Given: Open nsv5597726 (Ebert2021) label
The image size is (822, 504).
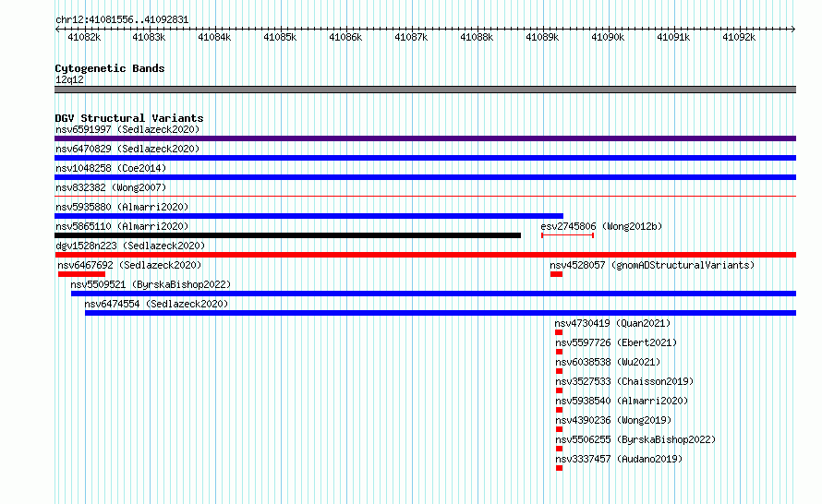Looking at the screenshot, I should pos(617,342).
